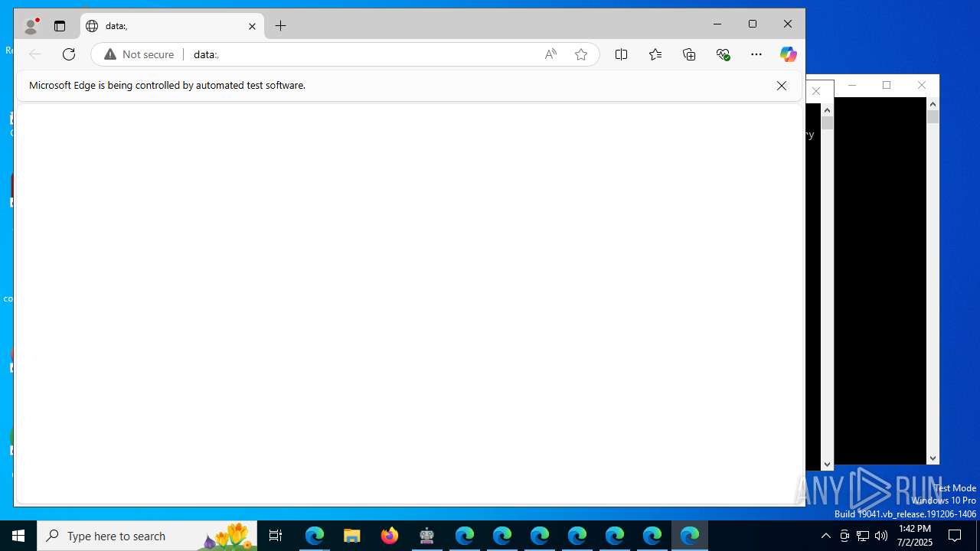Open the network status tray icon

point(863,536)
